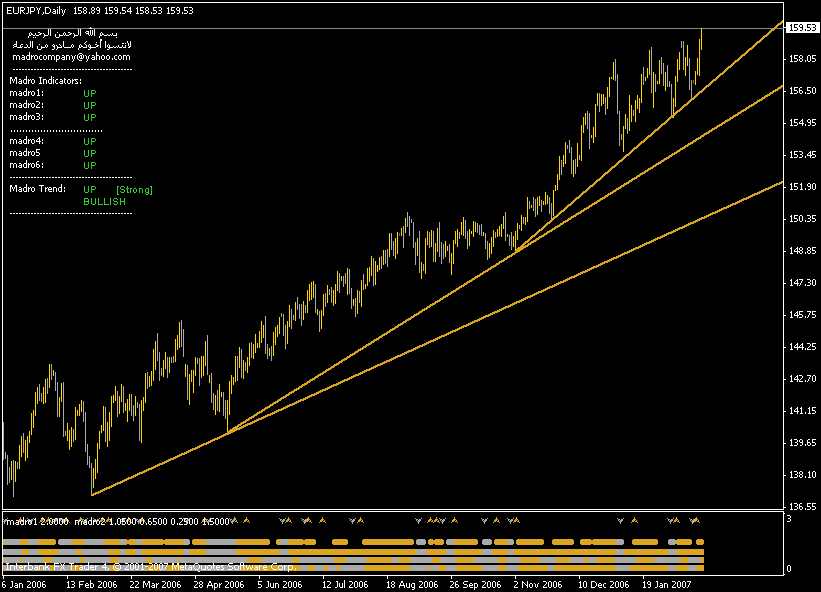Click the madrocompany@yahoo.com email text
Viewport: 821px width, 592px height.
pyautogui.click(x=70, y=58)
